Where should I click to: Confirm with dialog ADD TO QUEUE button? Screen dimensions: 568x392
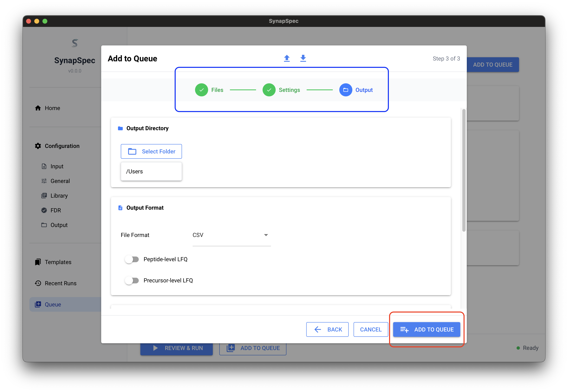tap(426, 329)
